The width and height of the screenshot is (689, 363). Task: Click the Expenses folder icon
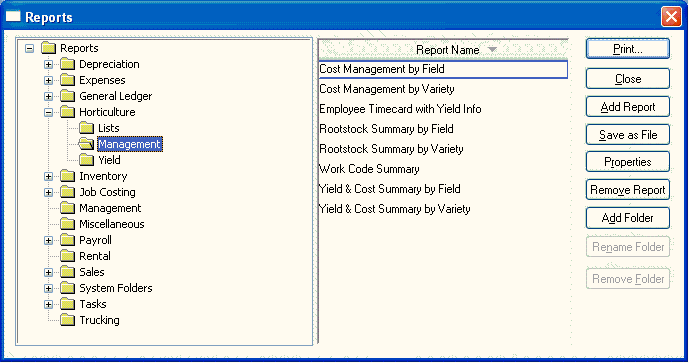[67, 80]
